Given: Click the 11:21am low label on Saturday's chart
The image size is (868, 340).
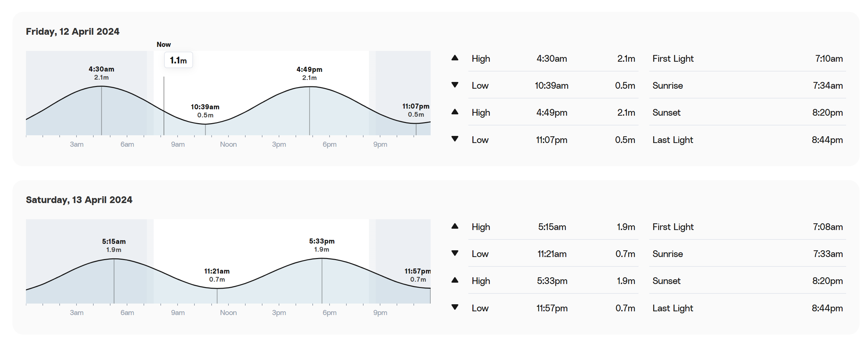Looking at the screenshot, I should [217, 272].
